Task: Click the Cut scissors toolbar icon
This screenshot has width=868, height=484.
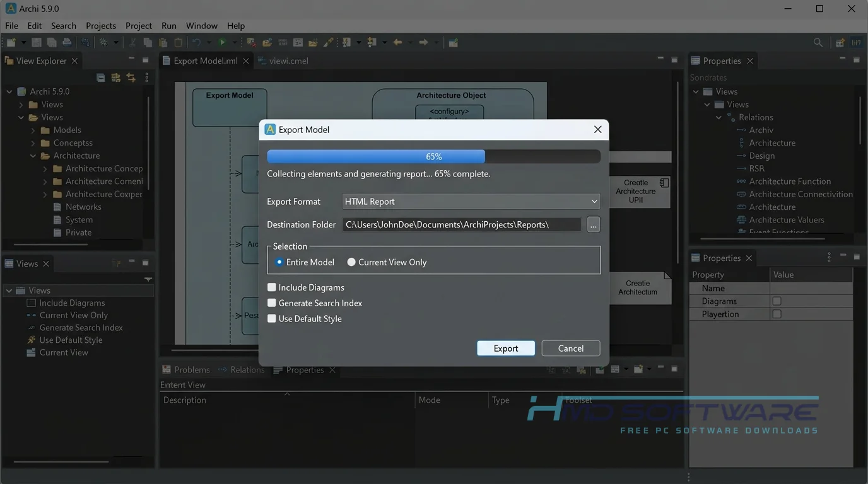Action: click(x=132, y=42)
